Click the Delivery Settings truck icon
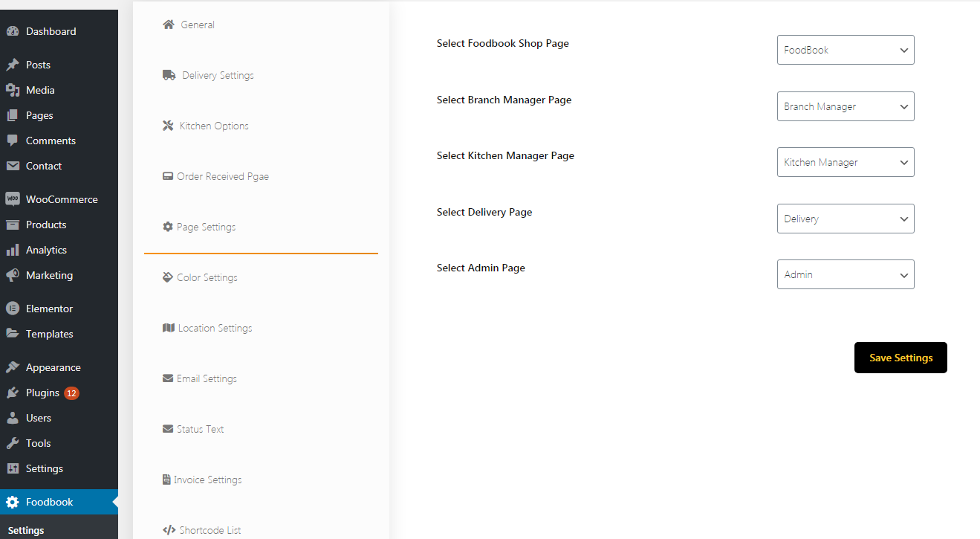Viewport: 980px width, 539px height. coord(169,75)
